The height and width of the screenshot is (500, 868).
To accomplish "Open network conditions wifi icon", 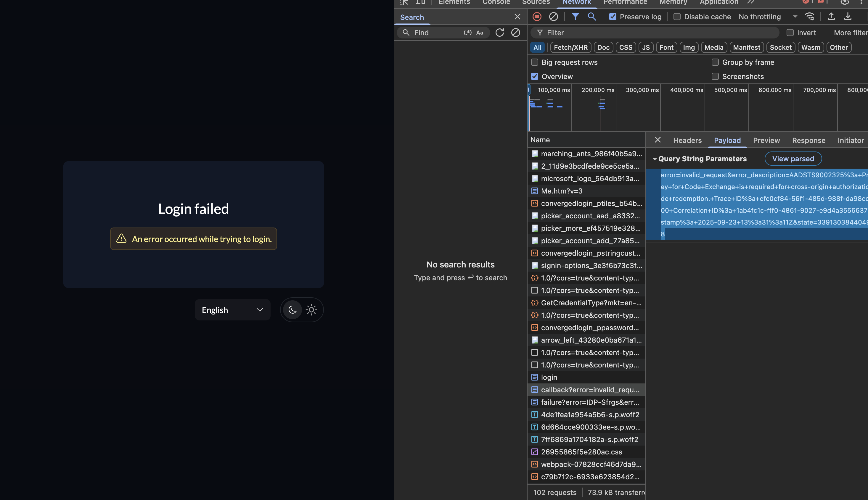I will point(810,17).
